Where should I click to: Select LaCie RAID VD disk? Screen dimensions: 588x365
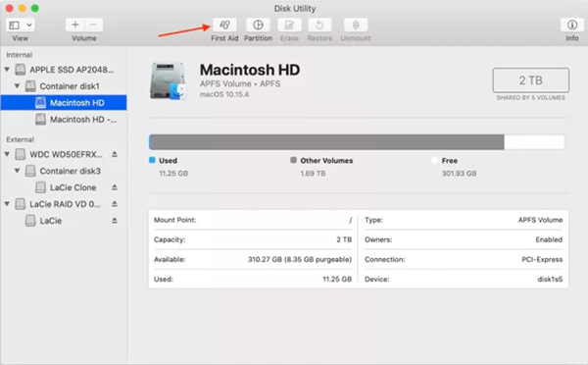64,204
